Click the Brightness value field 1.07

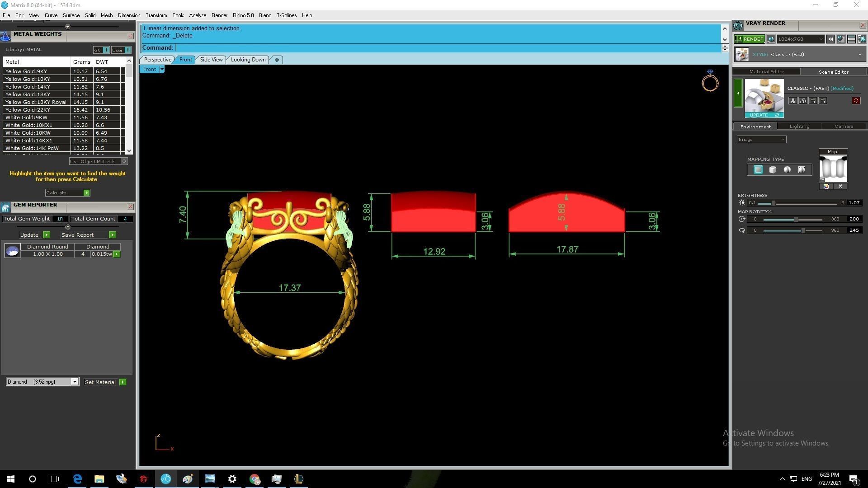pyautogui.click(x=854, y=203)
